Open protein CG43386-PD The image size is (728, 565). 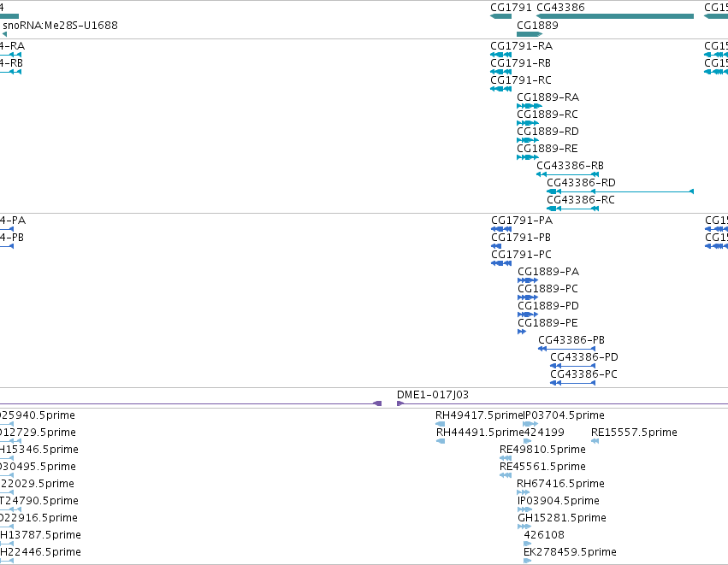coord(584,357)
